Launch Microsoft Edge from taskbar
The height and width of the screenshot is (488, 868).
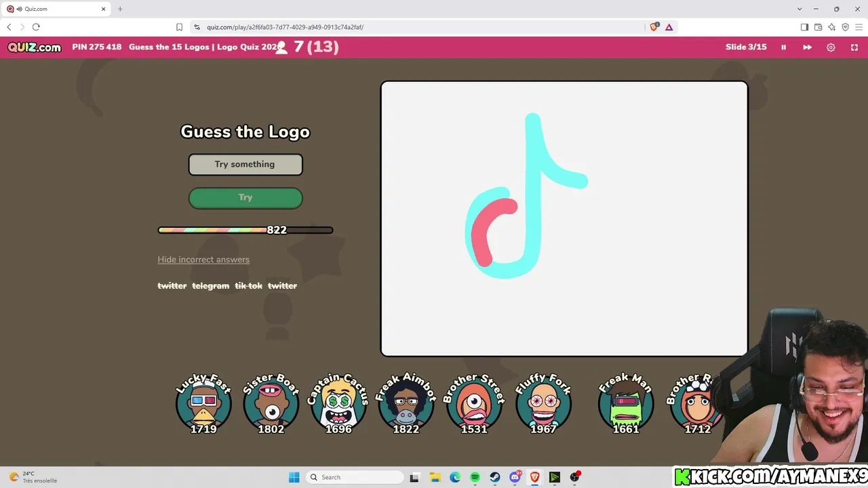click(x=455, y=477)
